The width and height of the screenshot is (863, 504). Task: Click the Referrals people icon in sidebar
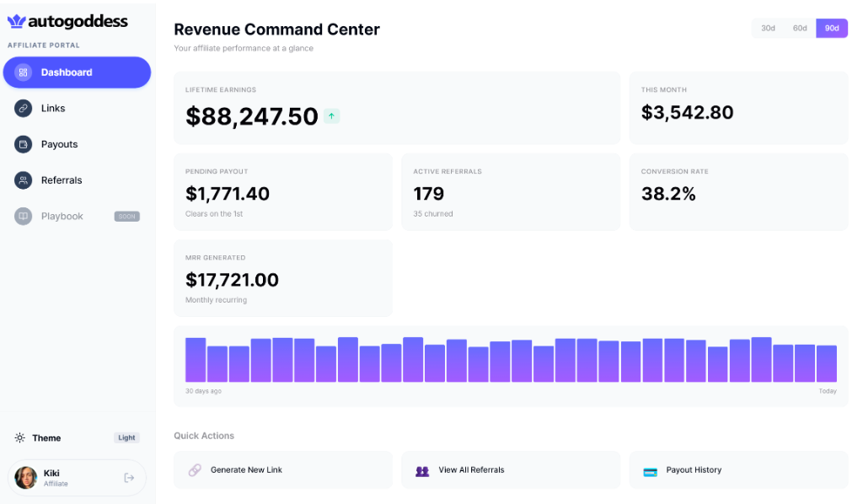click(x=23, y=180)
